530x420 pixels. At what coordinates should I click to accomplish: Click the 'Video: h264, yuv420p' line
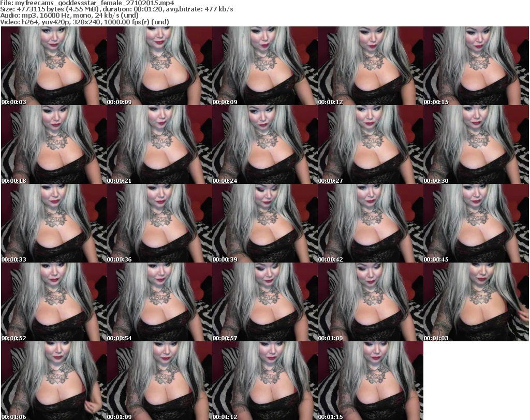(x=84, y=22)
